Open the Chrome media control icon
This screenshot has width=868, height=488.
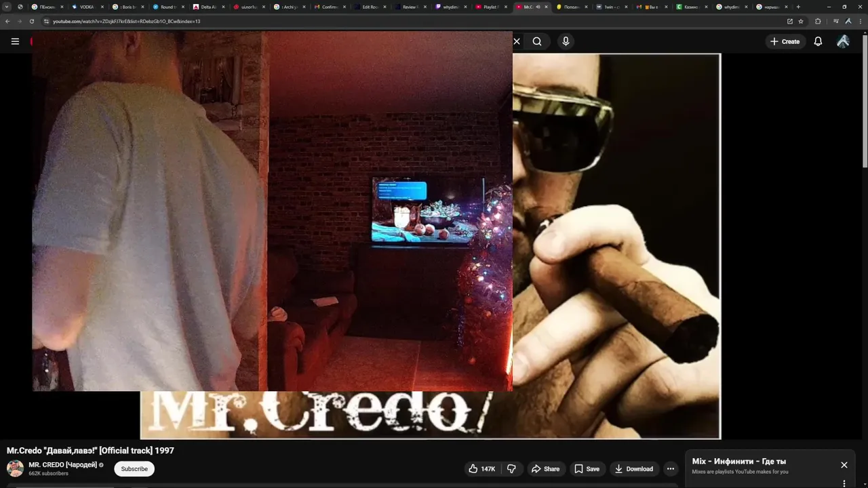pos(836,21)
